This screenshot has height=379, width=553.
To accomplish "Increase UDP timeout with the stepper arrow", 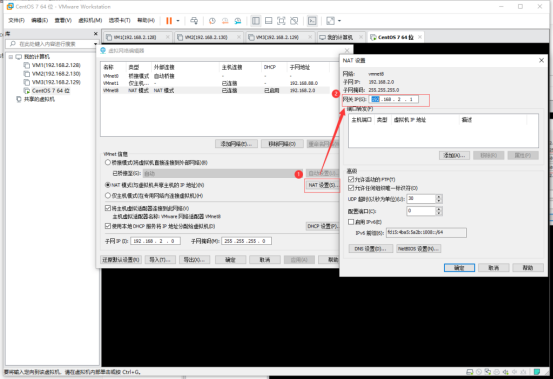I will coord(439,197).
